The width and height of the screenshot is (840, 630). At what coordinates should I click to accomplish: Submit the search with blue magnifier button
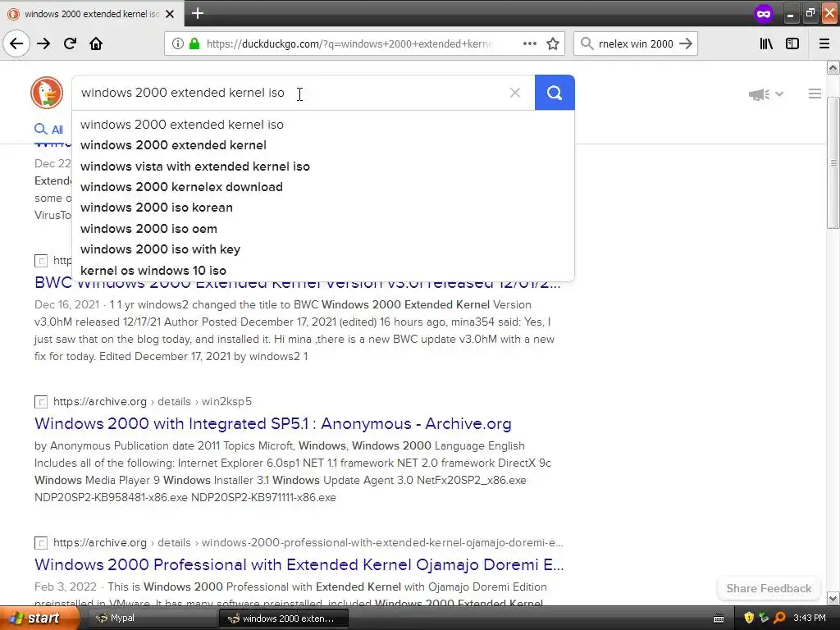555,93
